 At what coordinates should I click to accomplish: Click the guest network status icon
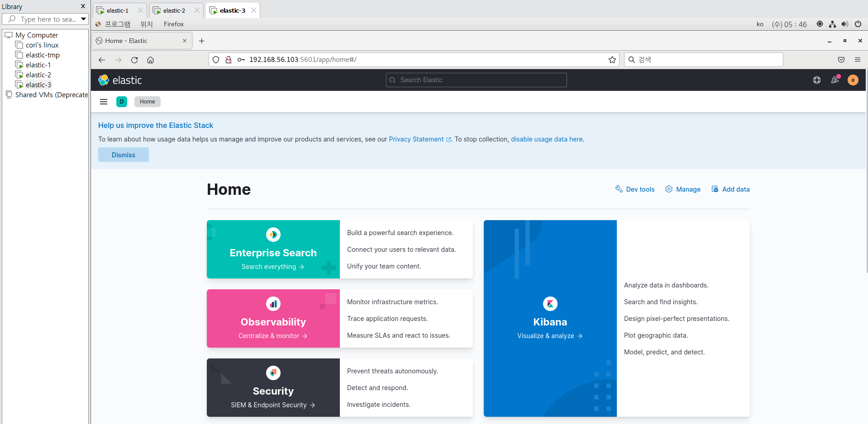[x=832, y=24]
